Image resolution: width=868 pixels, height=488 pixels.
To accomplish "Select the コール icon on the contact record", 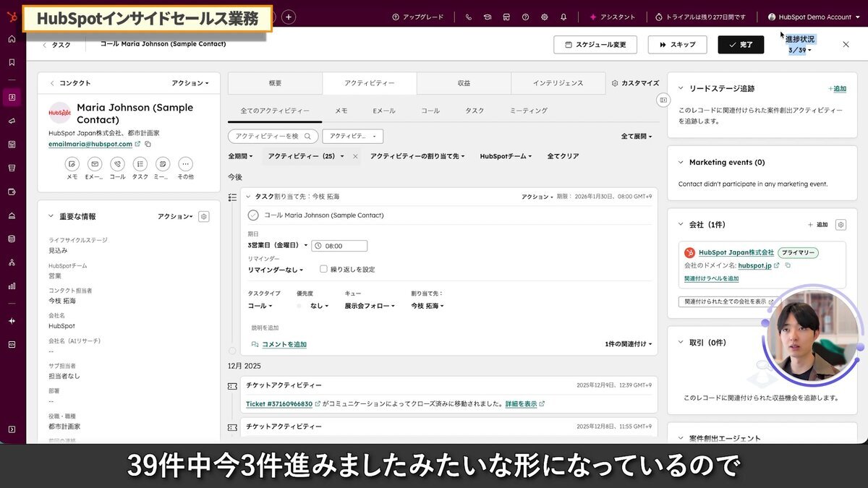I will pyautogui.click(x=117, y=164).
